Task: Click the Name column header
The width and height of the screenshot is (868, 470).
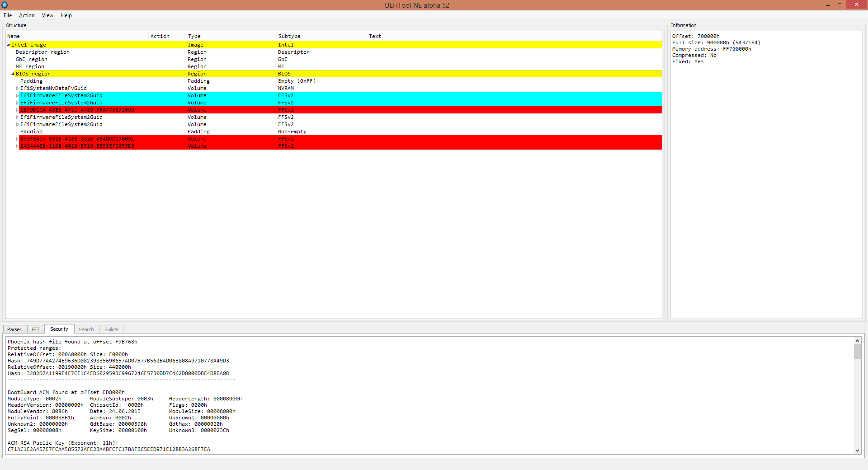Action: point(77,36)
